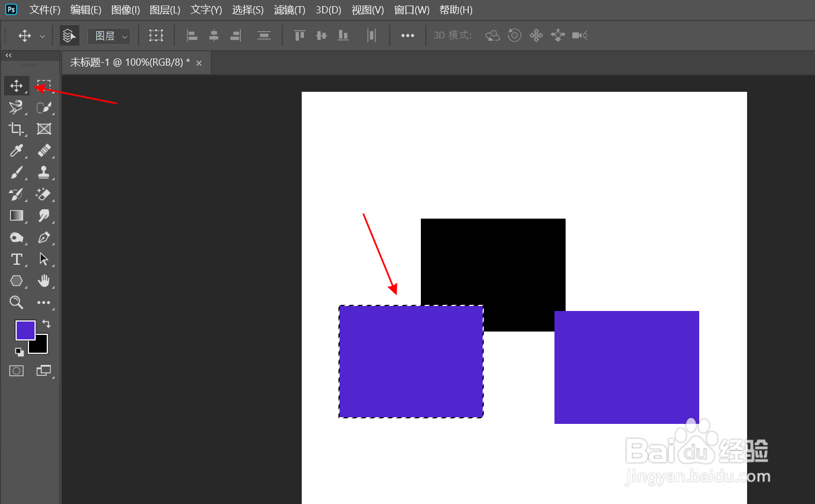Open the 文字(Y) menu
Screen dimensions: 815x504
(206, 10)
